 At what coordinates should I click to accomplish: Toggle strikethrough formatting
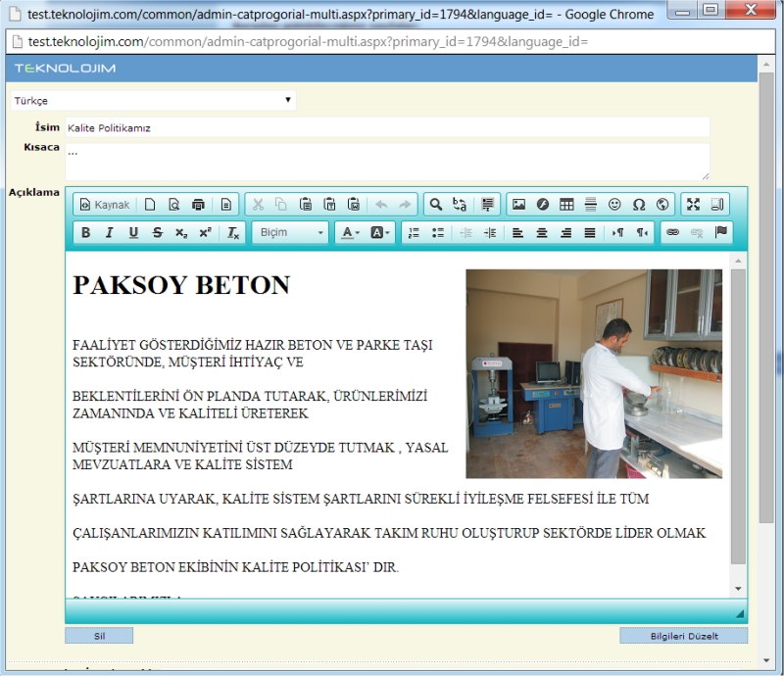pyautogui.click(x=158, y=232)
